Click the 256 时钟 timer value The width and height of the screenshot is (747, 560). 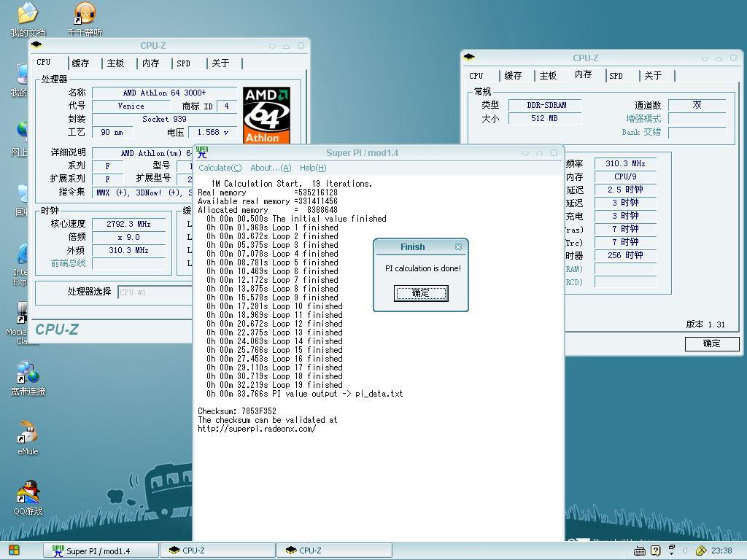[x=625, y=255]
